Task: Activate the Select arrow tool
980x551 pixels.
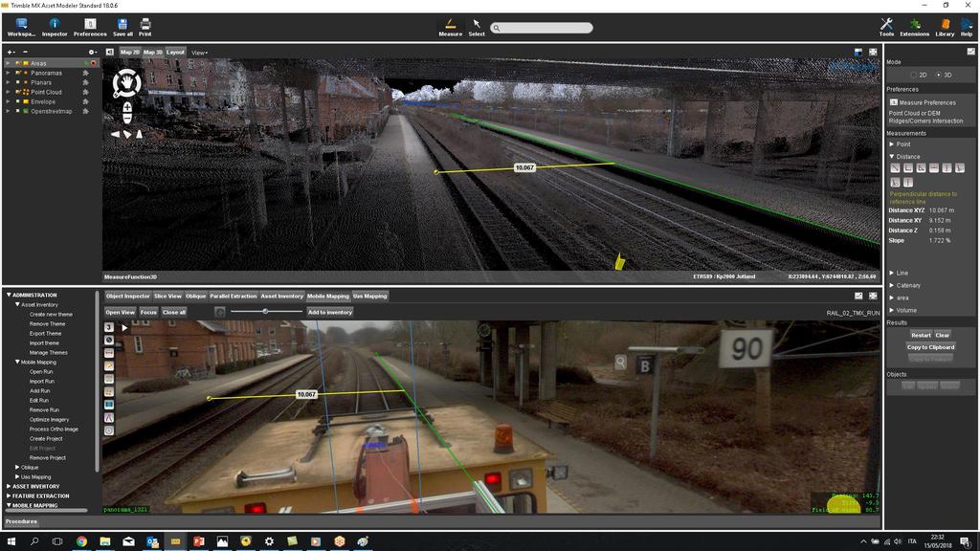Action: (477, 27)
